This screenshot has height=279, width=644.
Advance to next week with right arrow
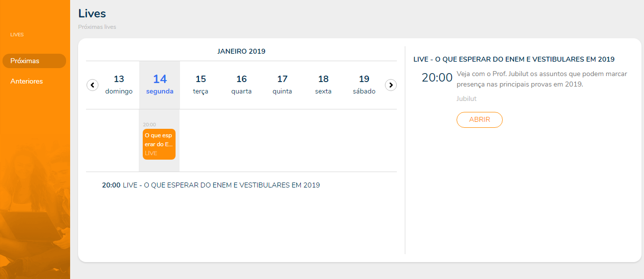point(391,85)
